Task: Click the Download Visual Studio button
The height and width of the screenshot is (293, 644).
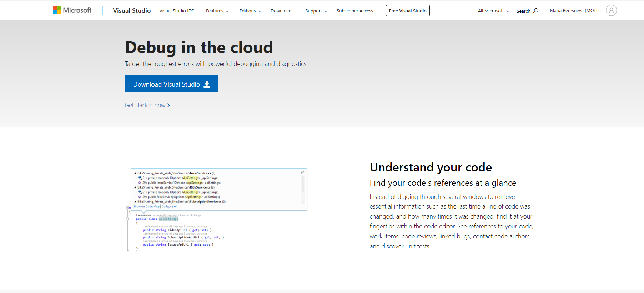Action: coord(171,84)
